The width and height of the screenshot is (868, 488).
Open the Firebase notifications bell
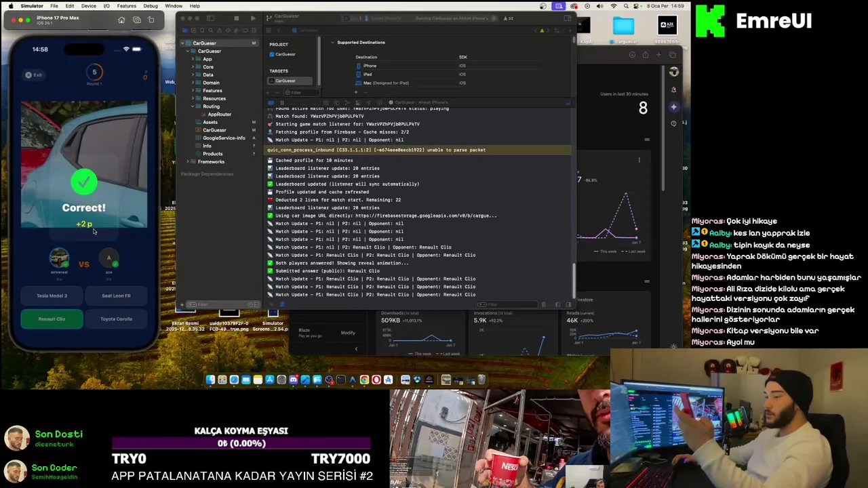coord(673,89)
